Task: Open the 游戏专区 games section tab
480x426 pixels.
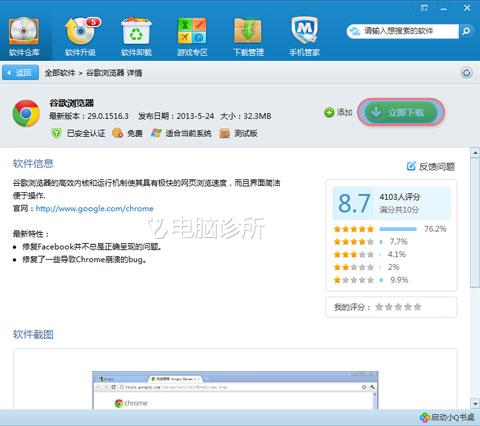Action: tap(192, 37)
